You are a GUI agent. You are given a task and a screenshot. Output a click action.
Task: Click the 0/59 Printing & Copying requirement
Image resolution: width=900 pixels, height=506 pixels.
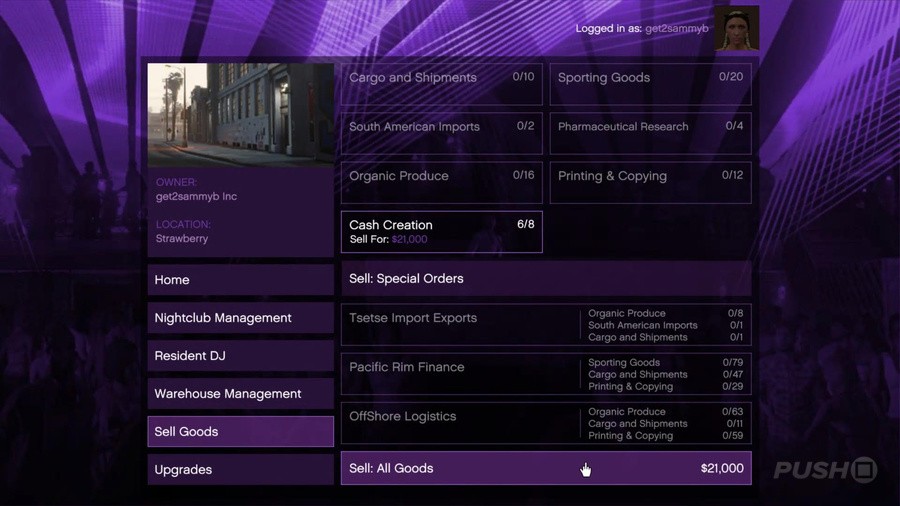coord(733,435)
